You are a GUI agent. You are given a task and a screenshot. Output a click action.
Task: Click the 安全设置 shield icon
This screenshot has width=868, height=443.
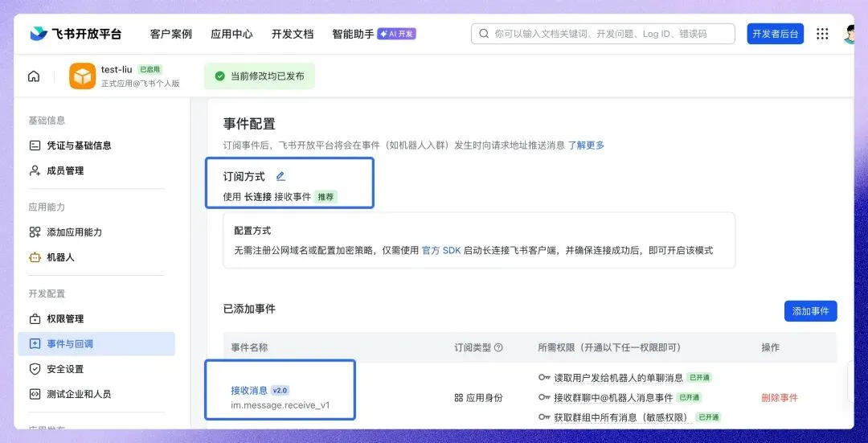(35, 369)
